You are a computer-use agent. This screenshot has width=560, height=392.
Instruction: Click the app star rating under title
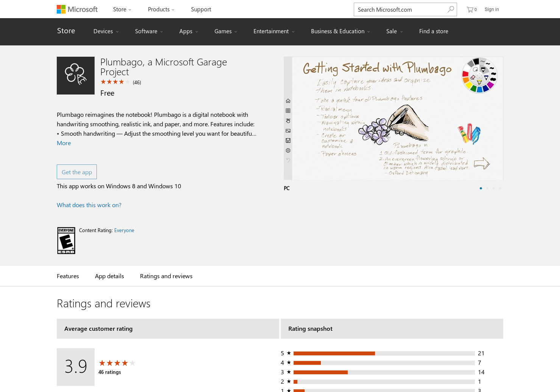[115, 82]
